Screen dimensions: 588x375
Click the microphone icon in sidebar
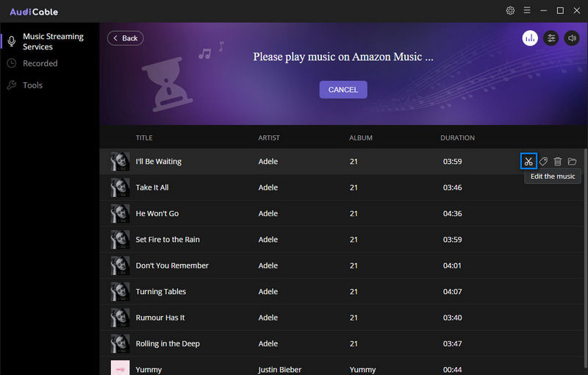(12, 41)
